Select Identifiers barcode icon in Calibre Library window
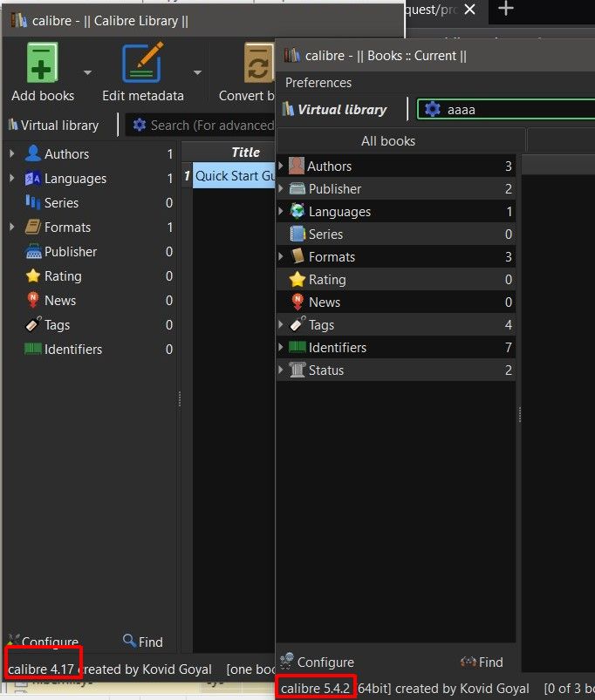Viewport: 595px width, 700px height. coord(33,349)
